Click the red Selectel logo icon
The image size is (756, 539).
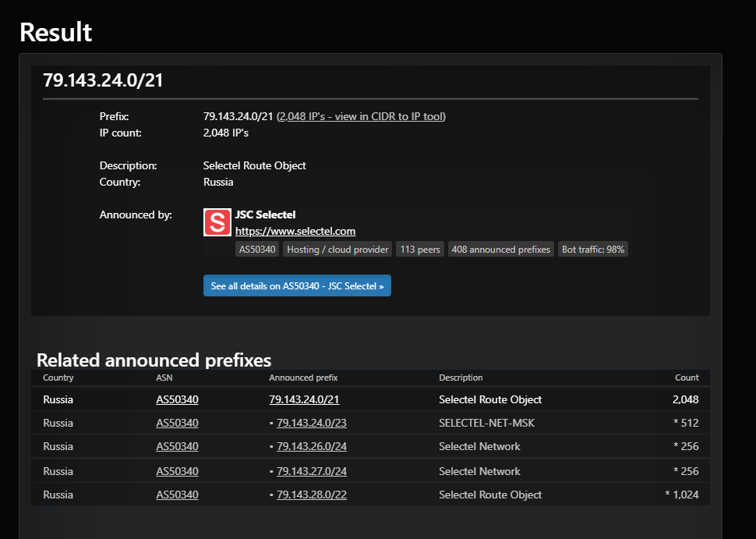tap(217, 222)
